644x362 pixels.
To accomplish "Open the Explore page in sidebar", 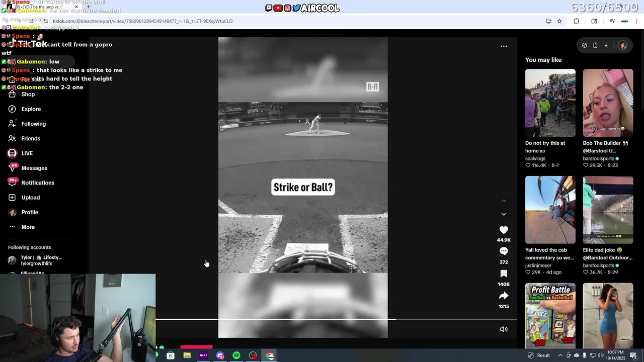I will 31,109.
